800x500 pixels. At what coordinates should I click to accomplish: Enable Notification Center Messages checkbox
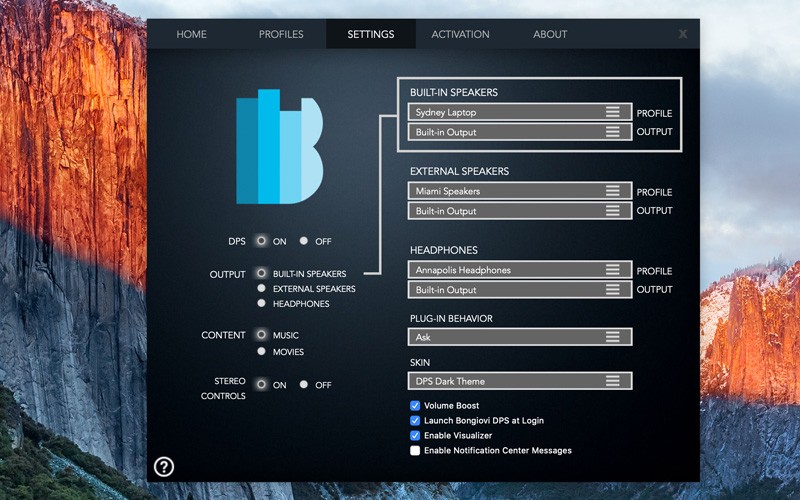point(415,451)
